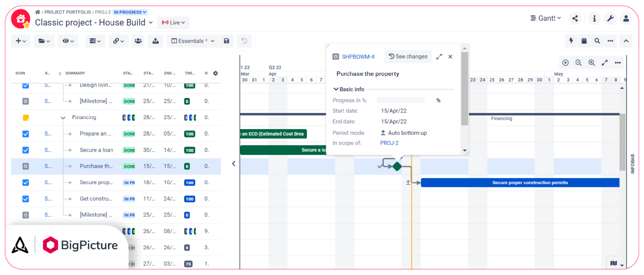Open the three-dot menu beside search
The image size is (644, 275).
coord(610,41)
